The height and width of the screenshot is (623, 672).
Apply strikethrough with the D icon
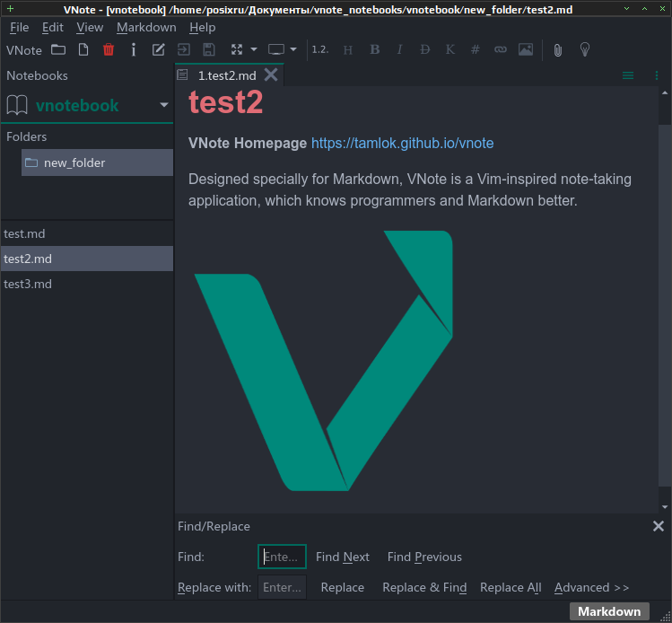[x=424, y=49]
